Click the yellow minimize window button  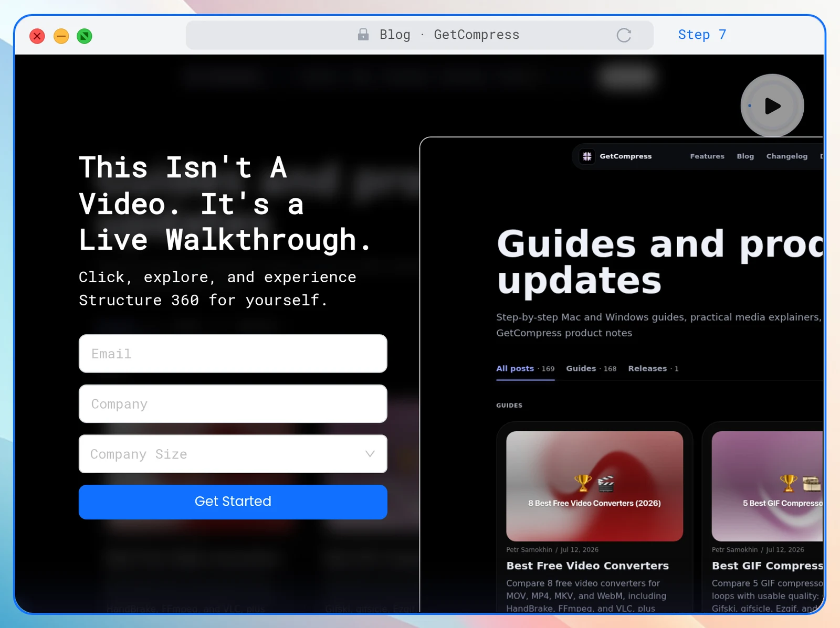[x=61, y=36]
